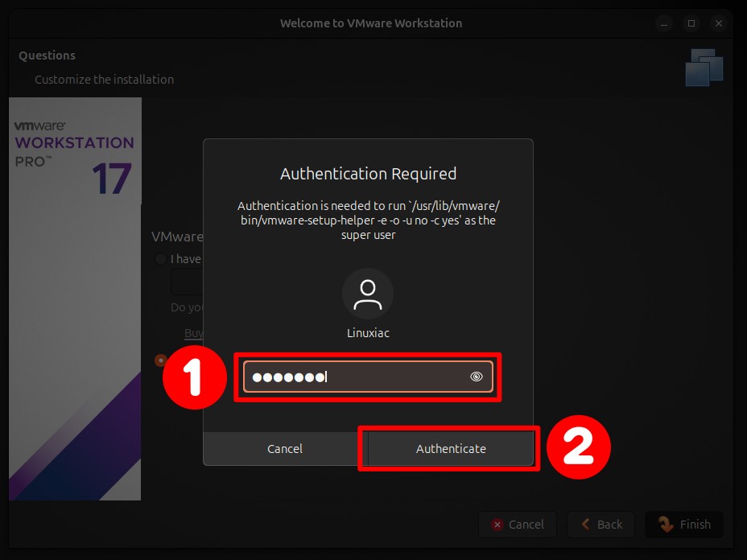Minimize the VMware Workstation window
The image size is (747, 560).
point(663,23)
